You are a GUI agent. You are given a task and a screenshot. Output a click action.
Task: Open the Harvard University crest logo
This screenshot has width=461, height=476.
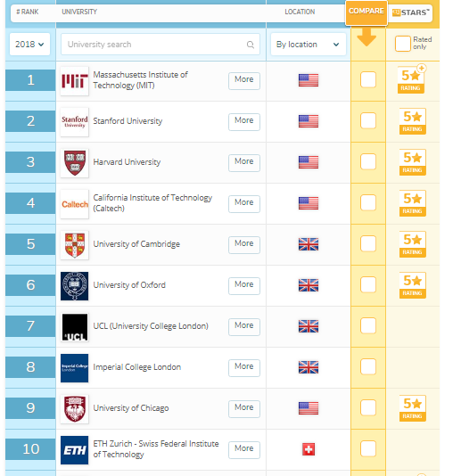[74, 163]
